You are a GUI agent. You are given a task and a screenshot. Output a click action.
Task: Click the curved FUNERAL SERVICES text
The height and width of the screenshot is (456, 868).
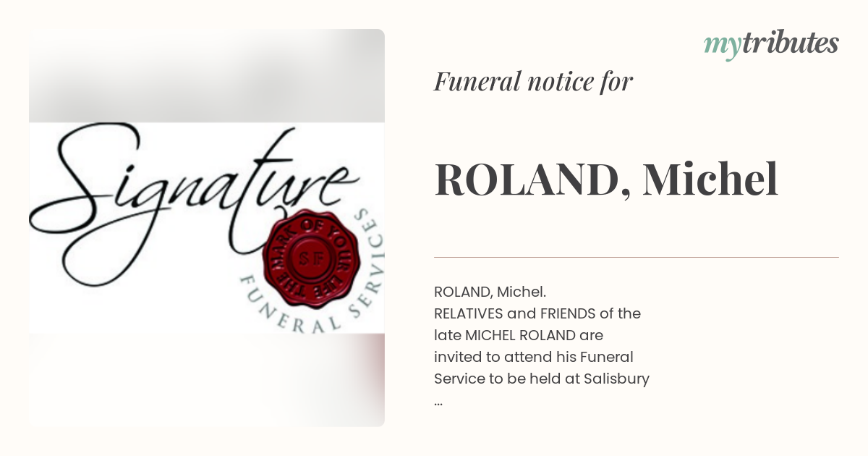pos(318,290)
